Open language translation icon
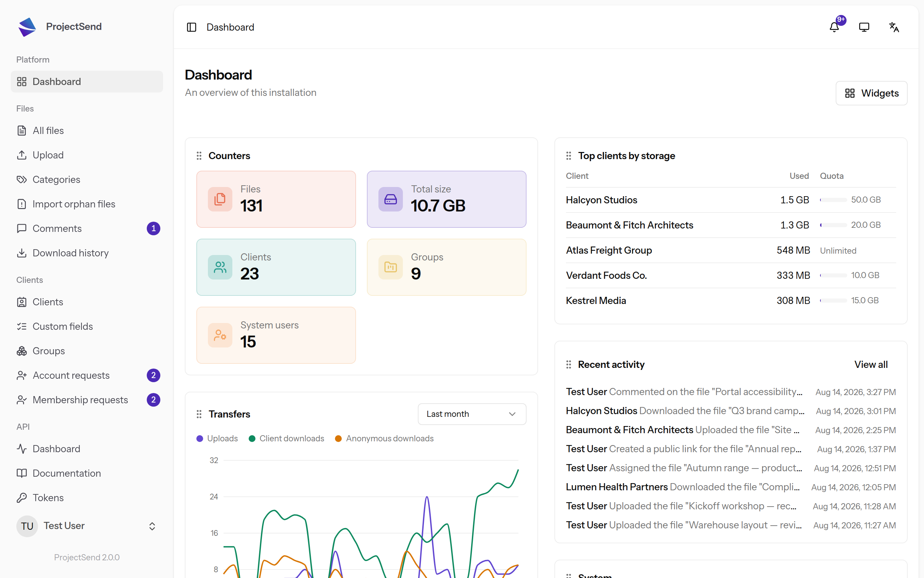Screen dimensions: 924x578 tap(894, 27)
